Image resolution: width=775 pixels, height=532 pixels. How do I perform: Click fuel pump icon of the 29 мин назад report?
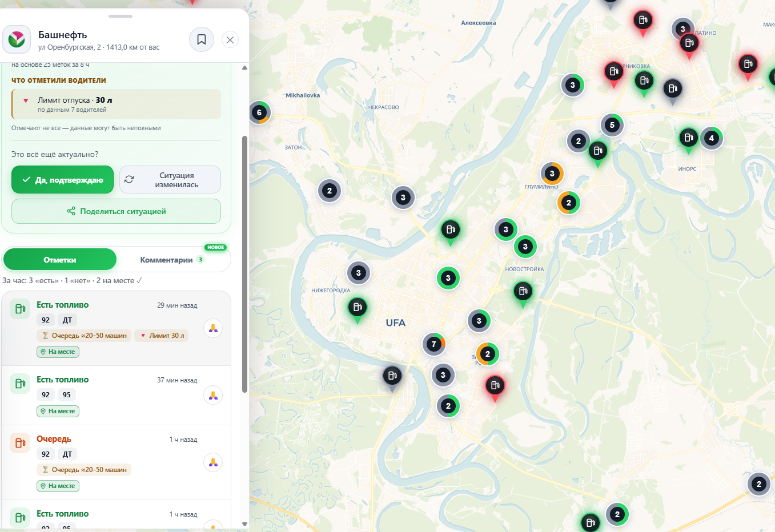pyautogui.click(x=20, y=309)
